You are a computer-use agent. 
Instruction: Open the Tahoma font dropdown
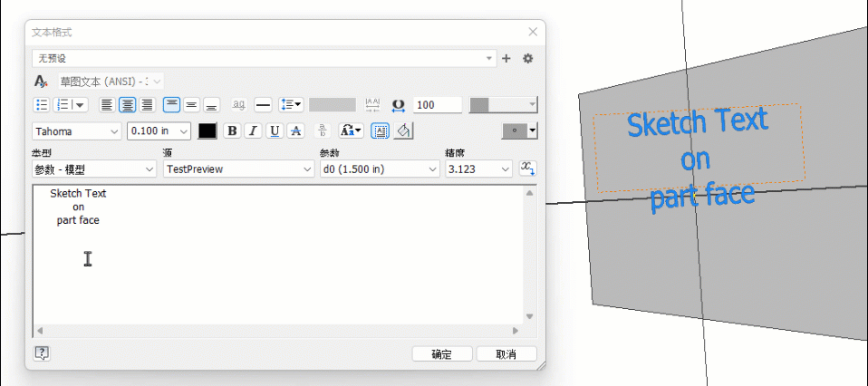pos(77,131)
